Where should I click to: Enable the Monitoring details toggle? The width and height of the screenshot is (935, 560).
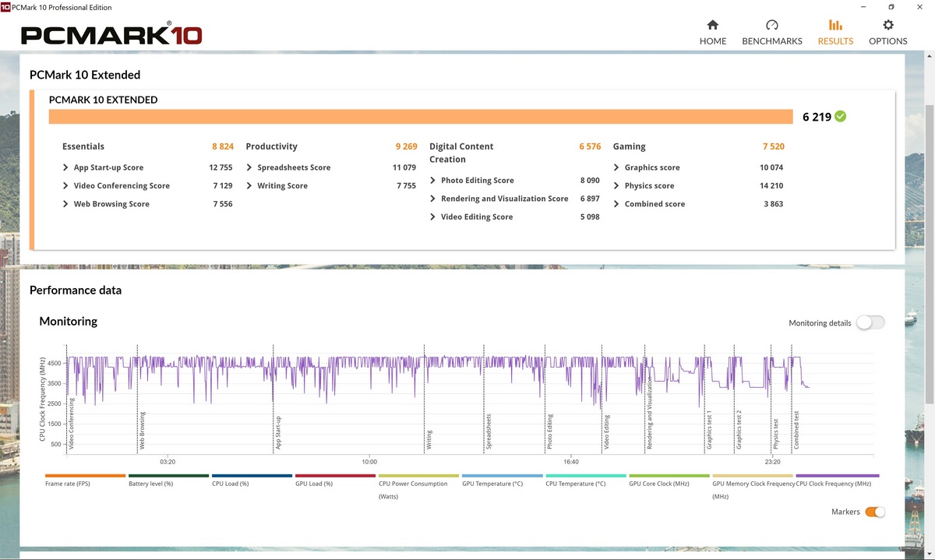click(x=870, y=323)
